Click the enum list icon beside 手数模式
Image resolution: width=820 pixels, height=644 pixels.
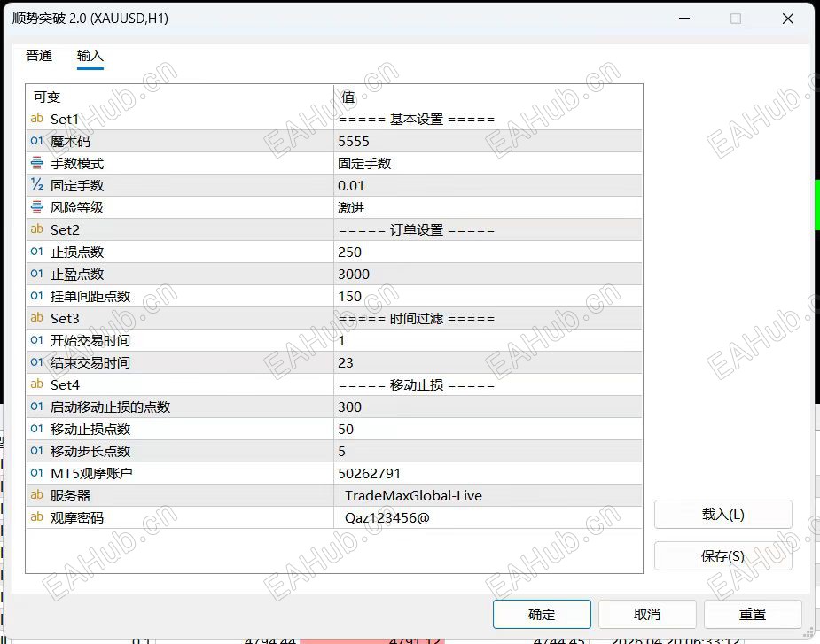click(x=36, y=163)
